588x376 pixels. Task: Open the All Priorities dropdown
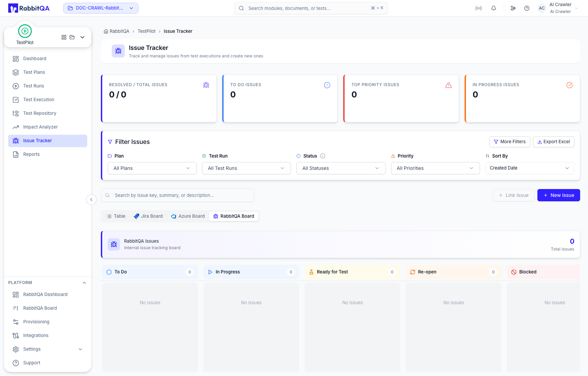tap(436, 168)
